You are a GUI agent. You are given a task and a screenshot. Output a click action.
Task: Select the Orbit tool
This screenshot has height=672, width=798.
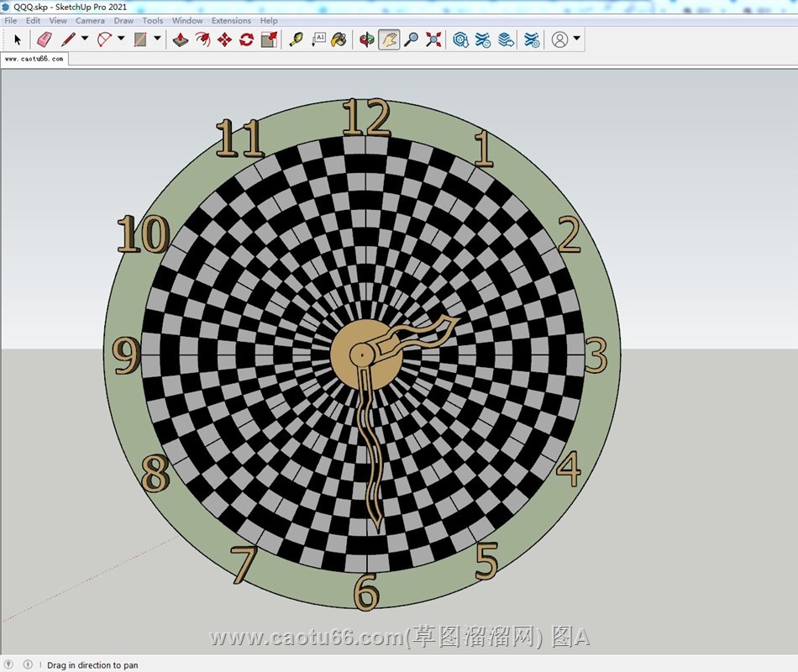click(366, 39)
